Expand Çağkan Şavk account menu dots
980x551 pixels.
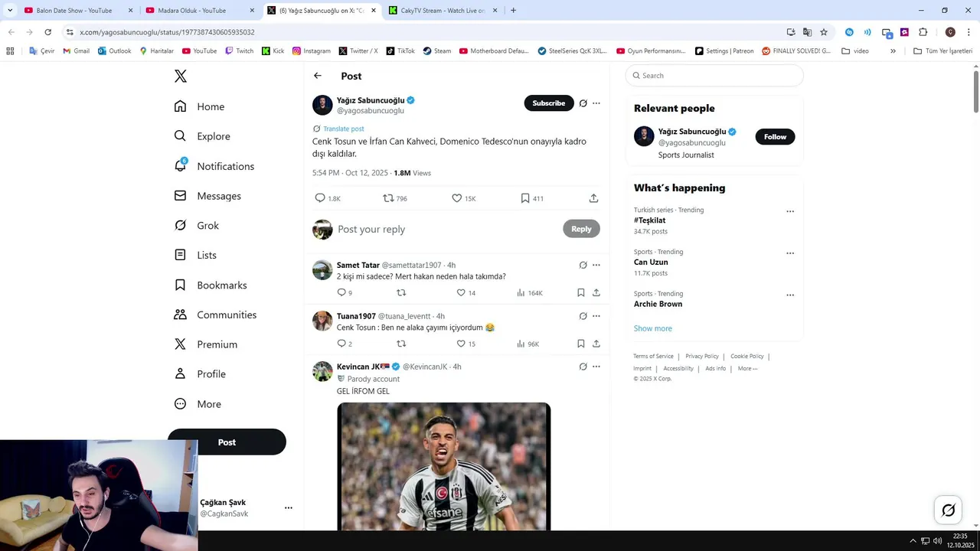click(x=288, y=507)
